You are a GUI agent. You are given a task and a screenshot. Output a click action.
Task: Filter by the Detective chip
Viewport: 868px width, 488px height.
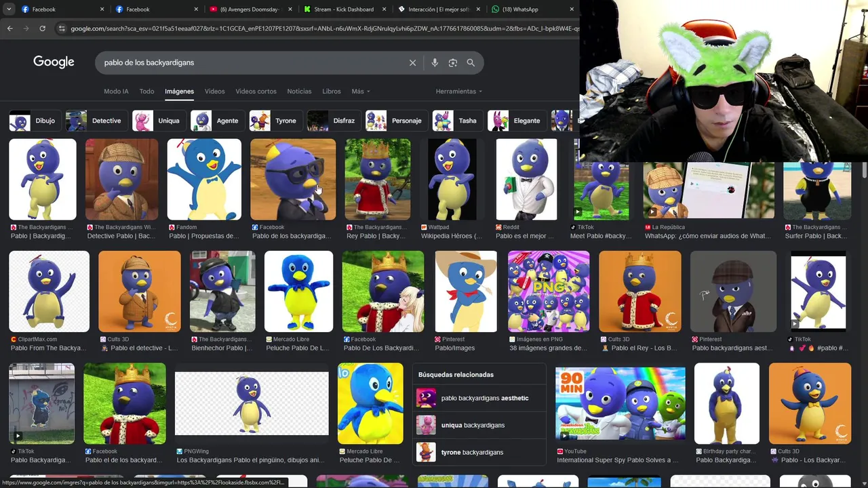pyautogui.click(x=95, y=121)
